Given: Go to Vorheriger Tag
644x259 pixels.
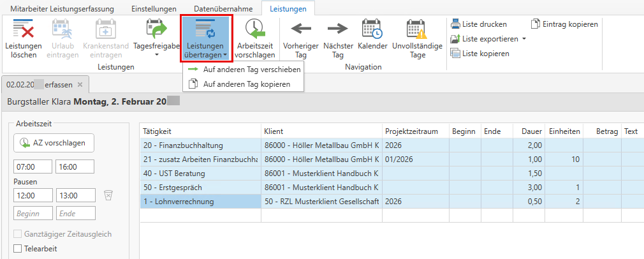Looking at the screenshot, I should tap(300, 38).
